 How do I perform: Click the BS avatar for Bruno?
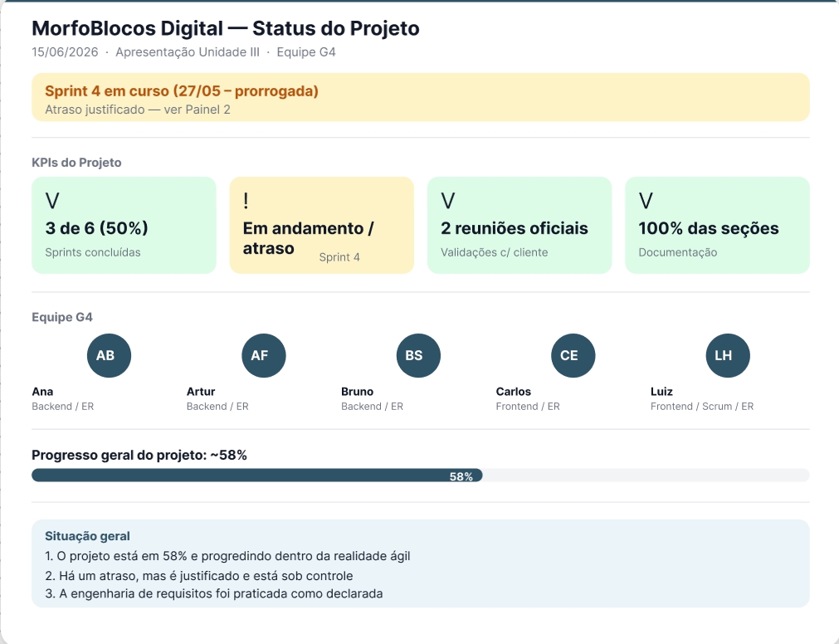[418, 356]
